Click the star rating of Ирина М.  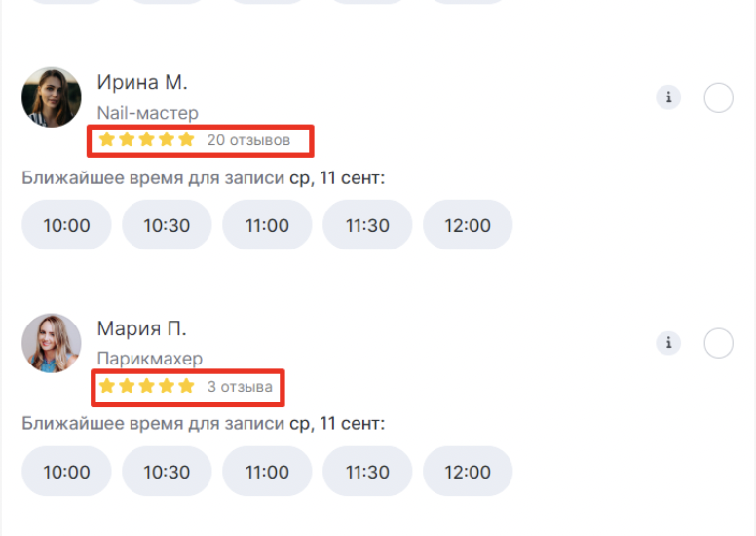[x=147, y=139]
